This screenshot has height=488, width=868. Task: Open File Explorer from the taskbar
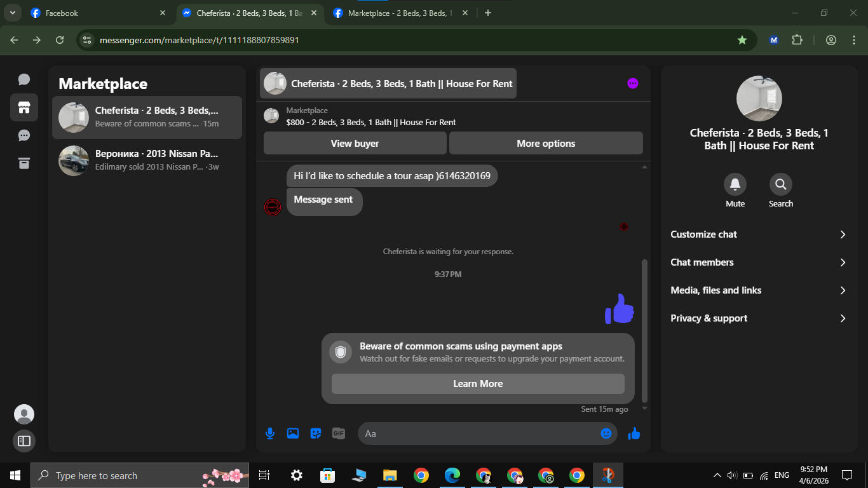point(390,475)
